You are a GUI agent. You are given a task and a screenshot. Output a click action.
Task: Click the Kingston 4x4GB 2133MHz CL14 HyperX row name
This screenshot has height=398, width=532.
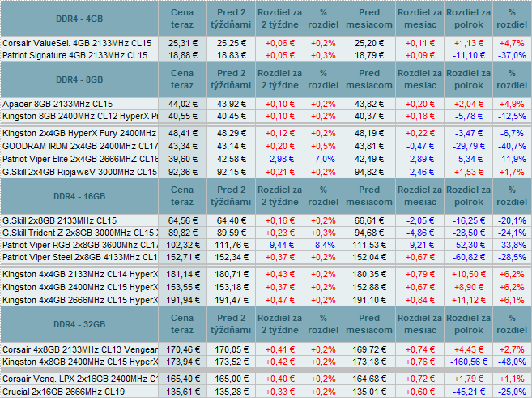[79, 274]
